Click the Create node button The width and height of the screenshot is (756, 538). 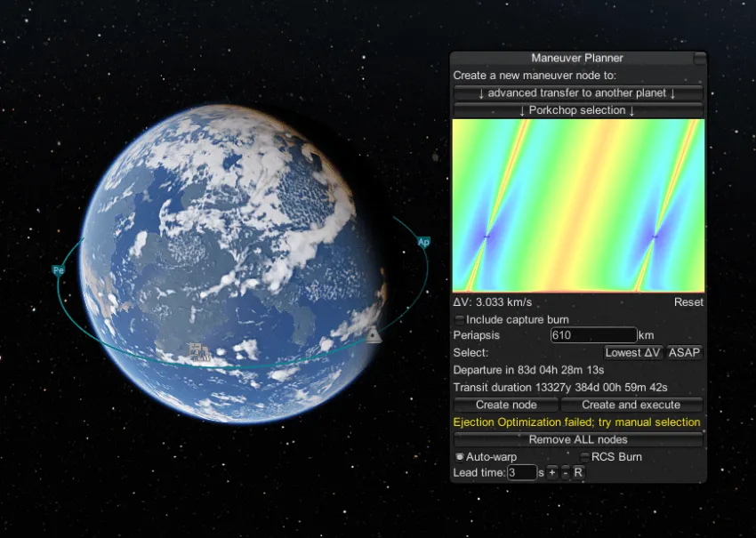pos(506,405)
